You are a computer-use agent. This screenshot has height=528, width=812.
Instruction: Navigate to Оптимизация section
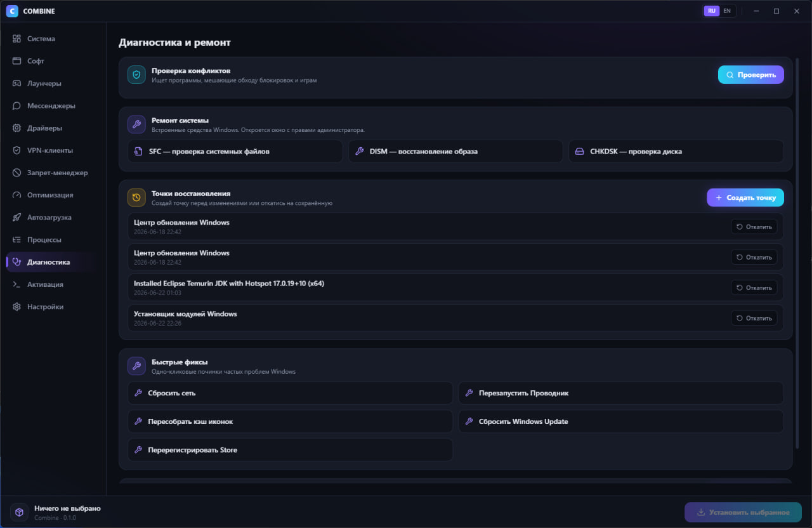tap(53, 195)
